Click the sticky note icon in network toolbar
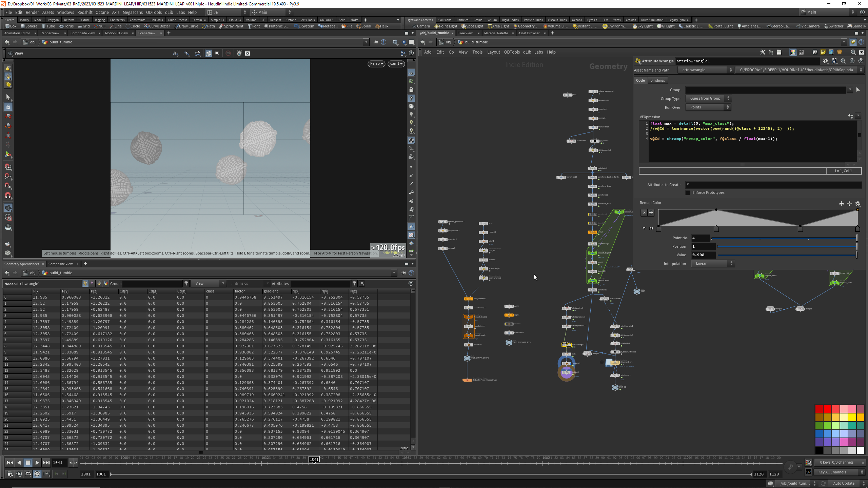This screenshot has width=868, height=488. 823,52
